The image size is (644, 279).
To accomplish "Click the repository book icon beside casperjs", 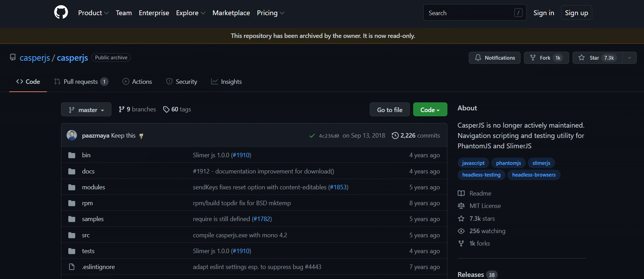I will click(13, 57).
